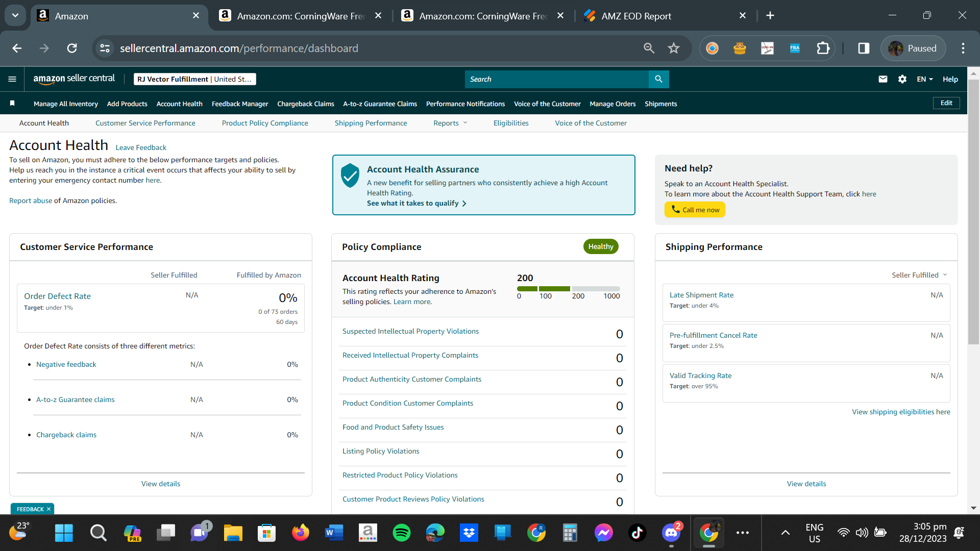Click the Edit button in nav bar
Image resolution: width=980 pixels, height=551 pixels.
click(x=946, y=103)
